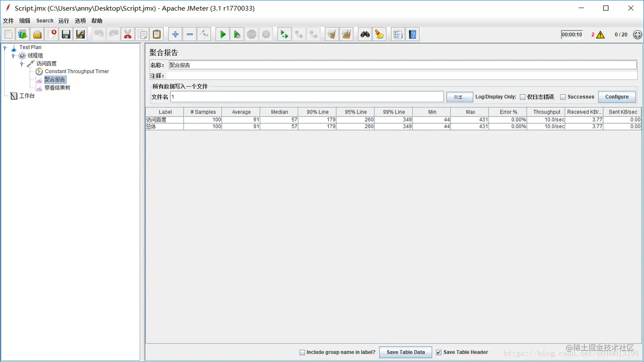Enable Include group name in label checkbox

pyautogui.click(x=302, y=352)
